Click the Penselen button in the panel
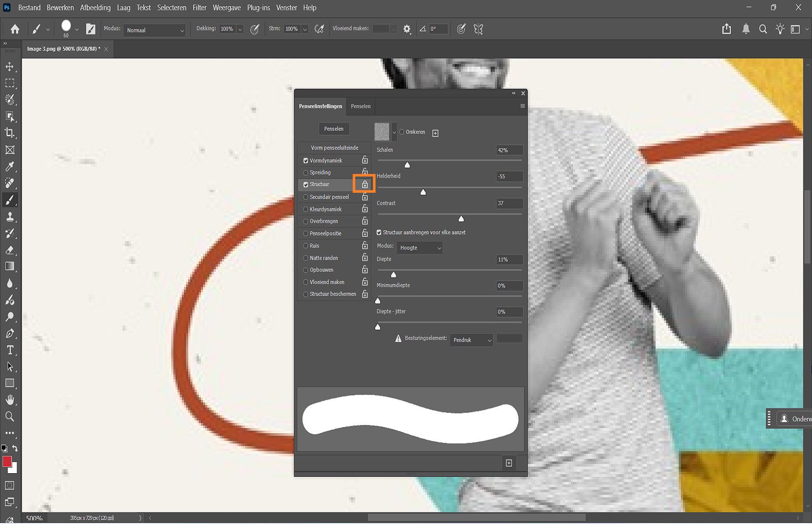This screenshot has height=524, width=812. [333, 129]
